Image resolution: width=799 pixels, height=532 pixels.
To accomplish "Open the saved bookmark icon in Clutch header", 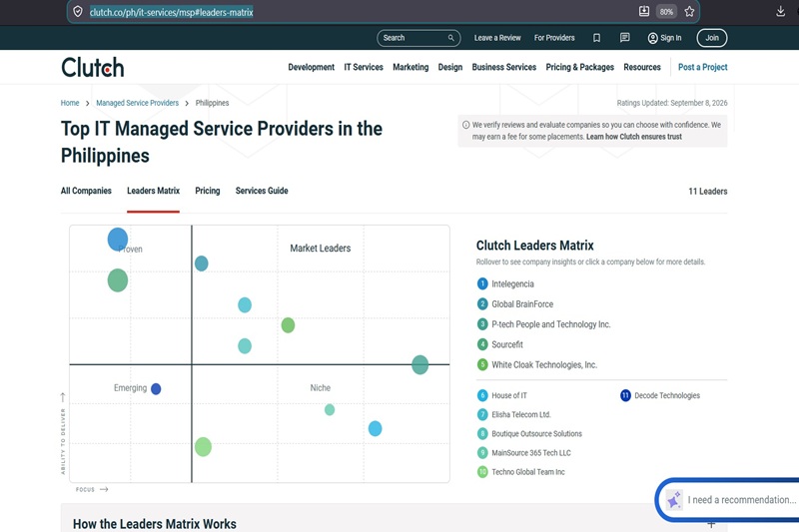I will click(x=596, y=38).
